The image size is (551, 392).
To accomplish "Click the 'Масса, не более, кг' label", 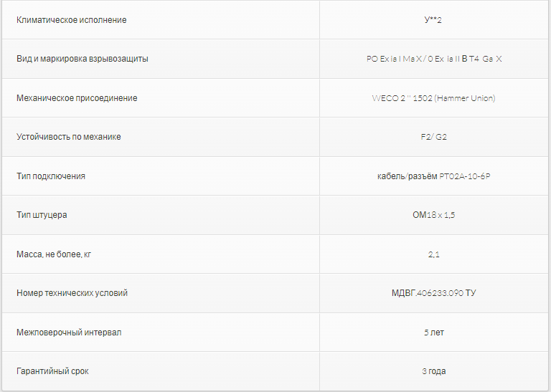I will (x=54, y=254).
